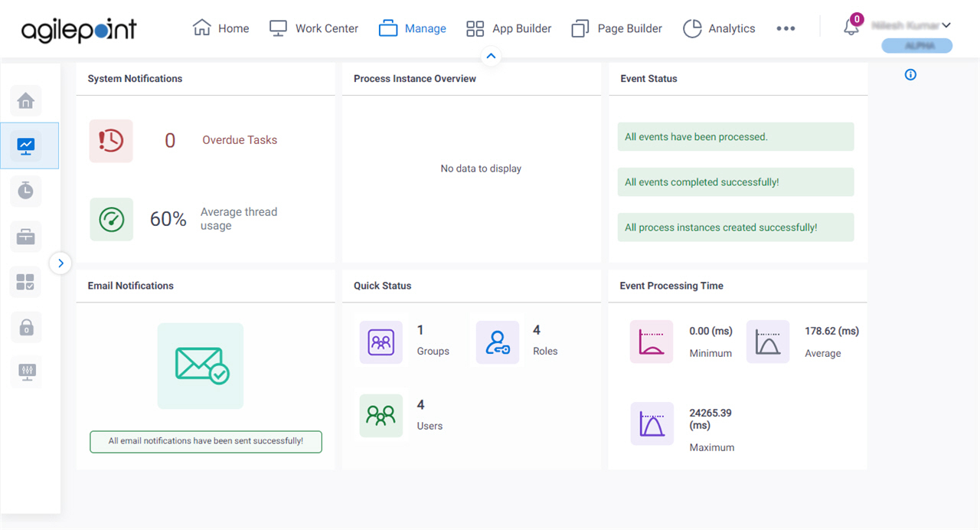The width and height of the screenshot is (980, 530).
Task: Click the Users label
Action: (x=430, y=426)
